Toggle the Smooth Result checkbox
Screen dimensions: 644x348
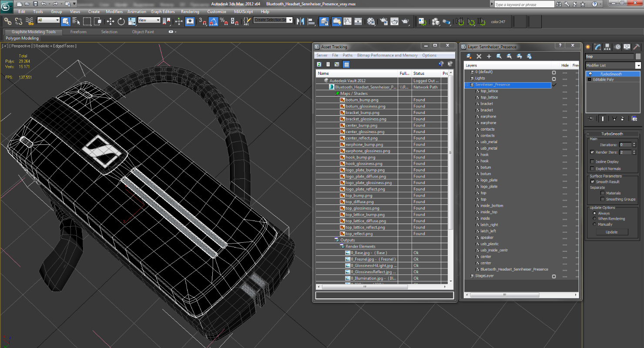(592, 182)
